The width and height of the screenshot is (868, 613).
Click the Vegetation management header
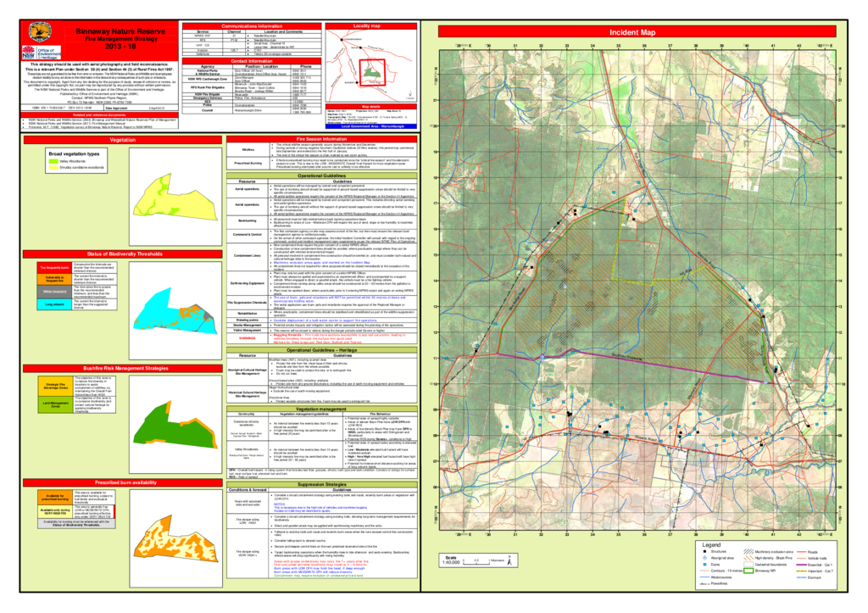tap(321, 409)
